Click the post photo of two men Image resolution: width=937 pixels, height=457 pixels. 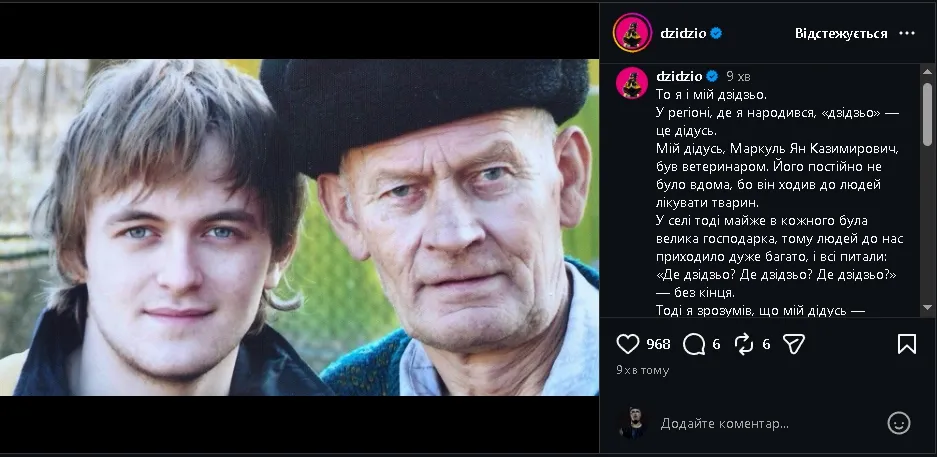tap(299, 227)
